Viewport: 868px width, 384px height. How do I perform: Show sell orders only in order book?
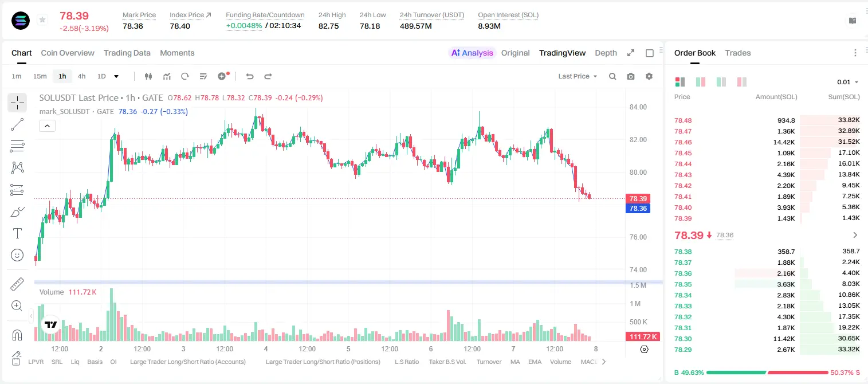(742, 82)
